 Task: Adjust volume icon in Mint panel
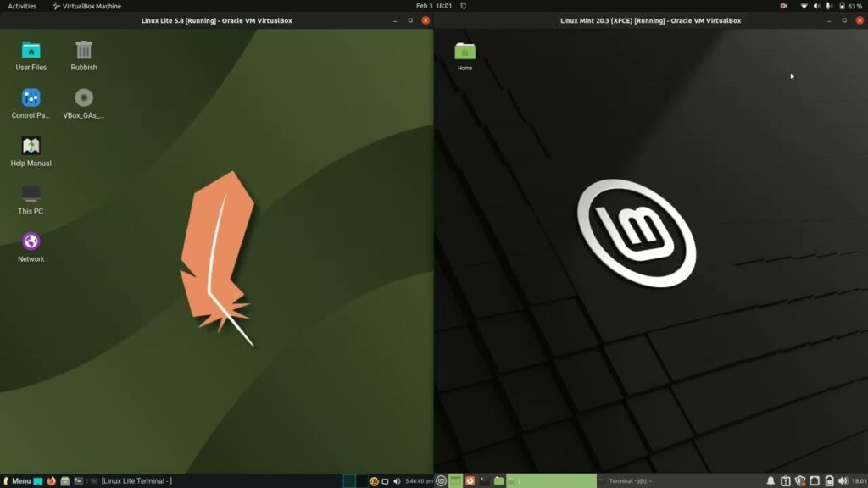coord(843,481)
